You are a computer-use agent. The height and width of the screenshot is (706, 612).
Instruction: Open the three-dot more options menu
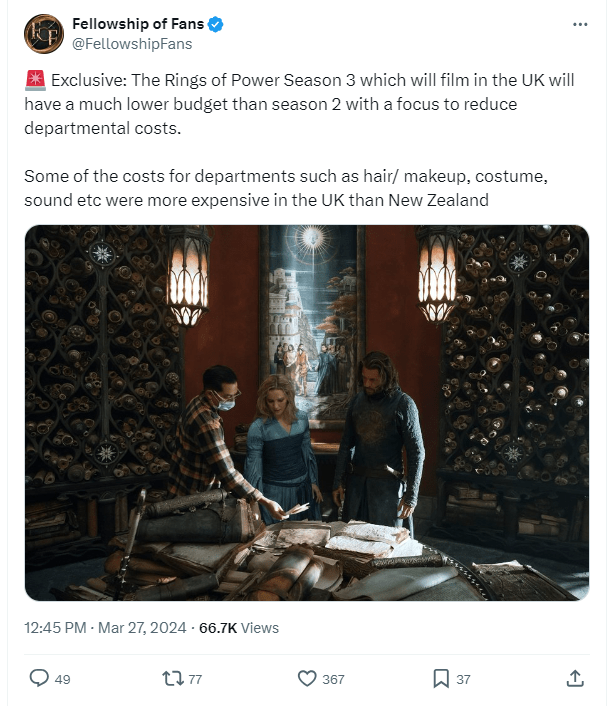(x=580, y=24)
